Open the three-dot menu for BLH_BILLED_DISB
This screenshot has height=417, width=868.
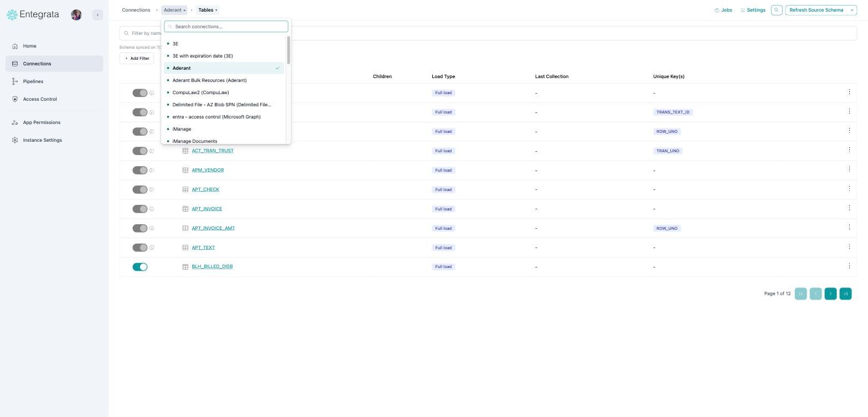[x=849, y=266]
